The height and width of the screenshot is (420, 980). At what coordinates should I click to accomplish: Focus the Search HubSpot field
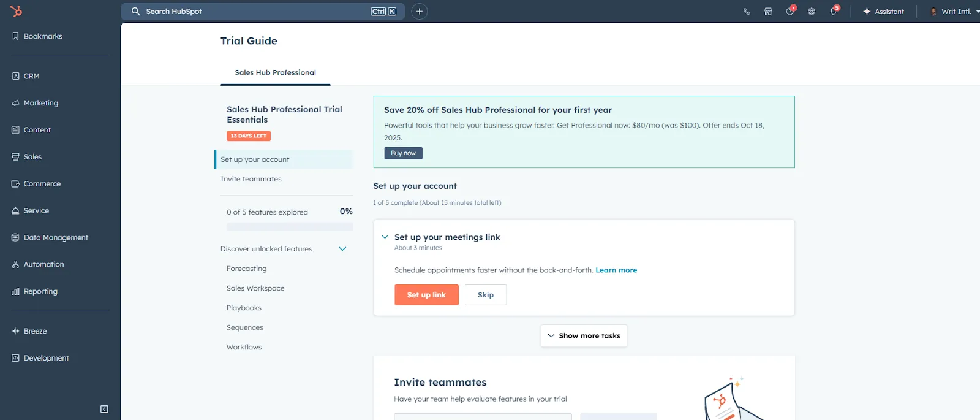pyautogui.click(x=263, y=11)
